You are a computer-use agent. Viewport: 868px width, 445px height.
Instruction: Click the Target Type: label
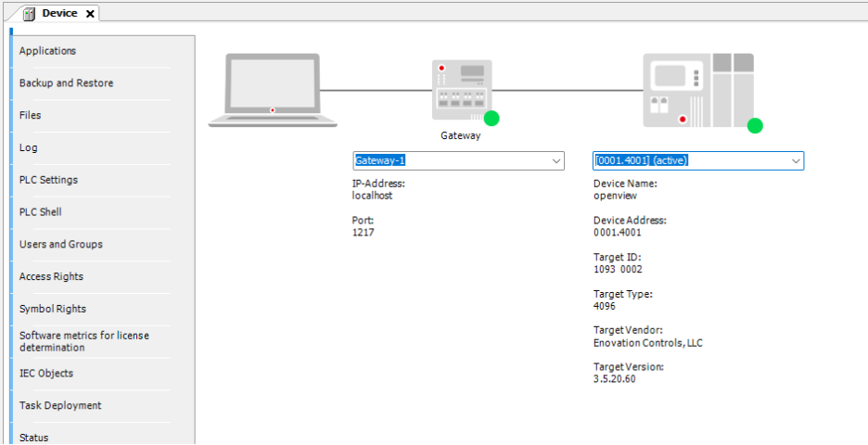pos(623,294)
